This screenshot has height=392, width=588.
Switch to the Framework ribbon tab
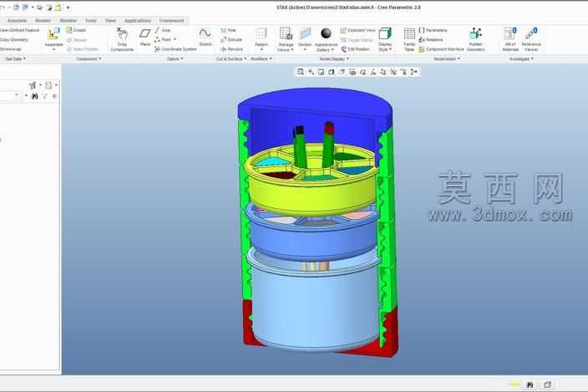click(172, 21)
